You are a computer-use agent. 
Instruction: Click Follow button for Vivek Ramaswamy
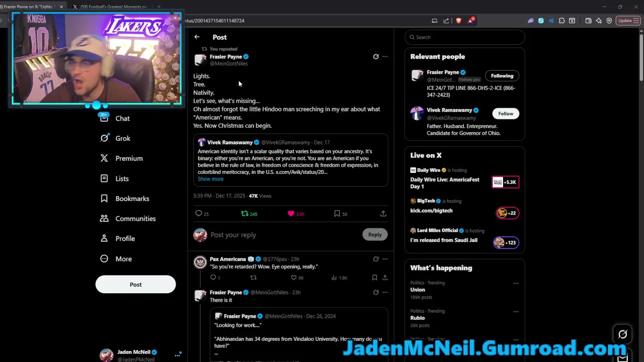point(506,114)
